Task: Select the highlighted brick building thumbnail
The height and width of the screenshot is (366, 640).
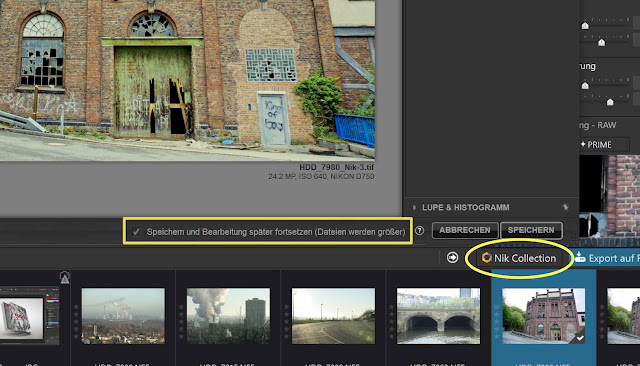Action: tap(543, 316)
